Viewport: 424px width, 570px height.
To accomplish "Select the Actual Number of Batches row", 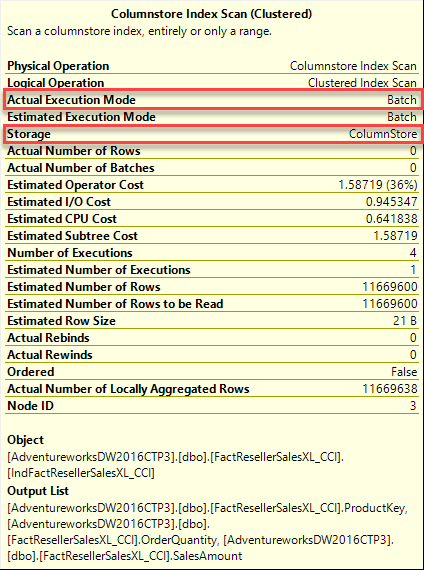I will (x=212, y=168).
